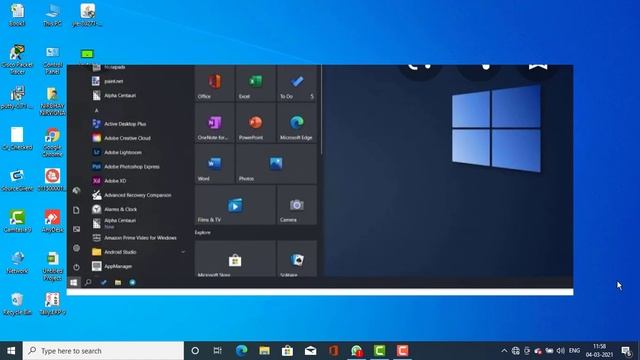Click the ENG language indicator
640x360 pixels.
click(574, 351)
